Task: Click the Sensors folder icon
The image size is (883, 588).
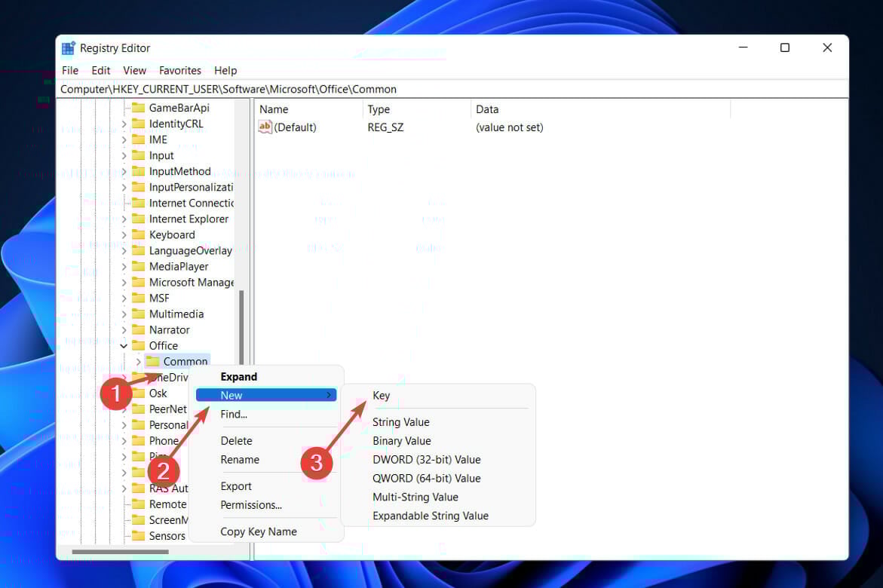Action: pos(139,536)
